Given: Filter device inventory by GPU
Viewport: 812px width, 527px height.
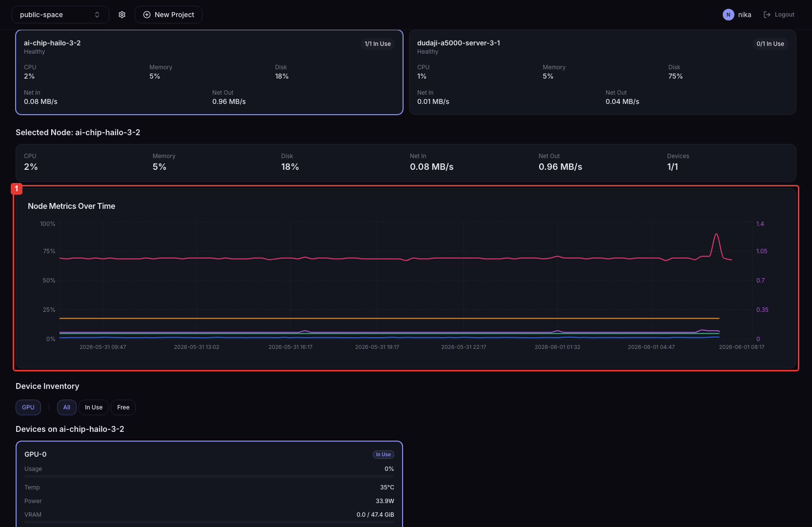Looking at the screenshot, I should pos(28,407).
